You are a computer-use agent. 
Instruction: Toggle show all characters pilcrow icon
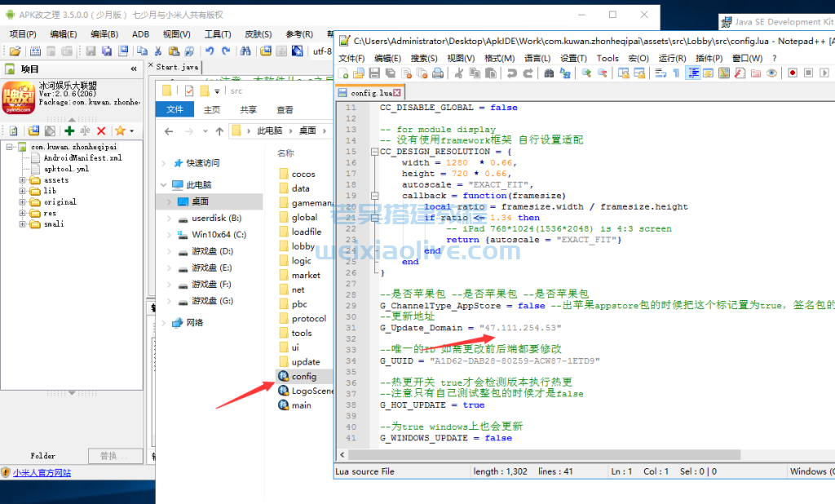tap(675, 73)
